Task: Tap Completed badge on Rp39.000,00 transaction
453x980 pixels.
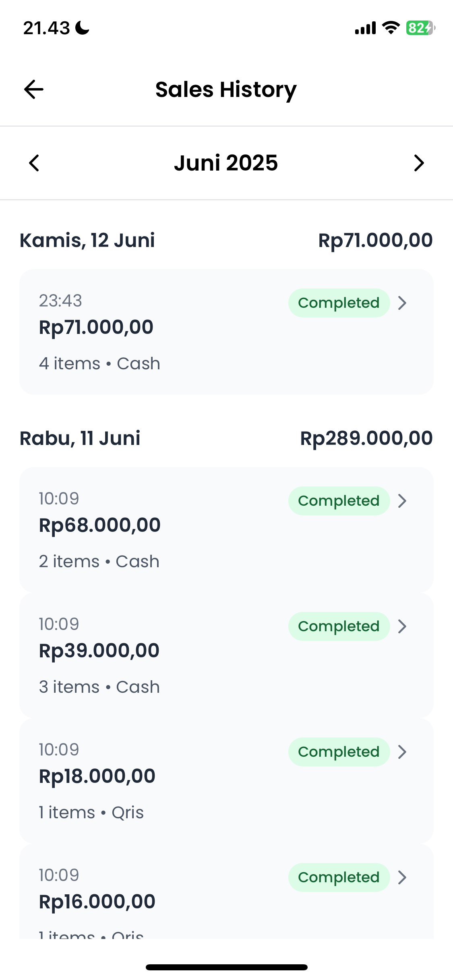Action: [x=339, y=626]
